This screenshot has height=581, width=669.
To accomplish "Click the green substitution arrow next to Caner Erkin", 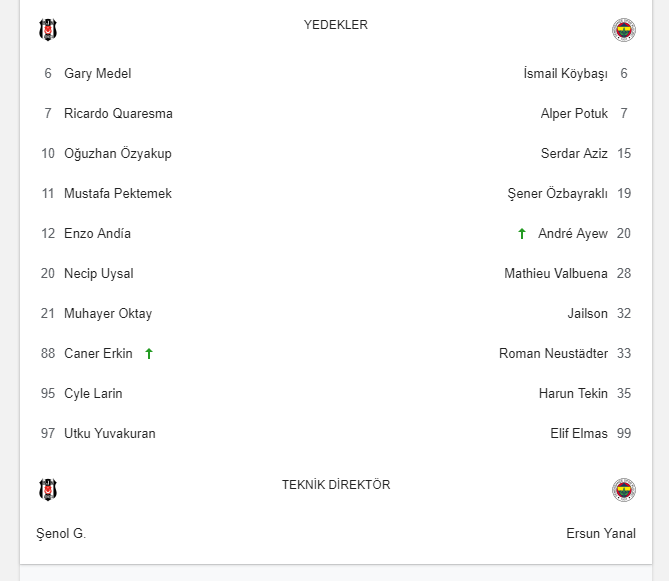I will click(149, 354).
